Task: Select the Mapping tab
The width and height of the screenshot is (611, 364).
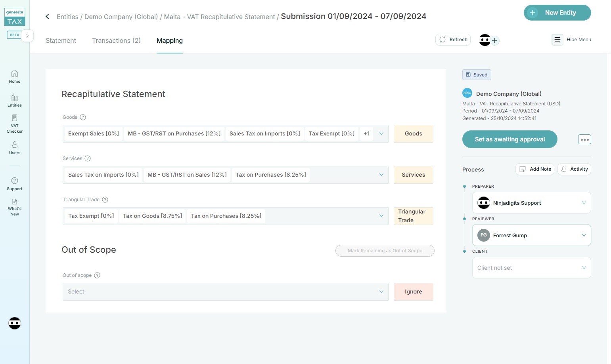Action: 170,41
